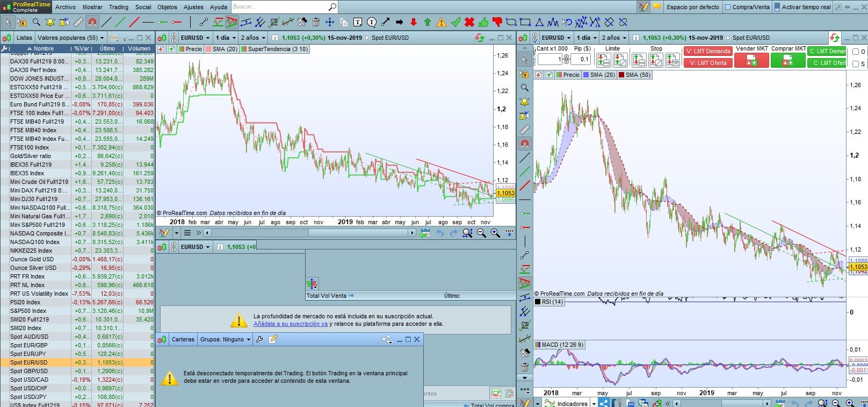Open the Ajustes menu
Viewport: 868px width, 407px height.
tap(193, 7)
